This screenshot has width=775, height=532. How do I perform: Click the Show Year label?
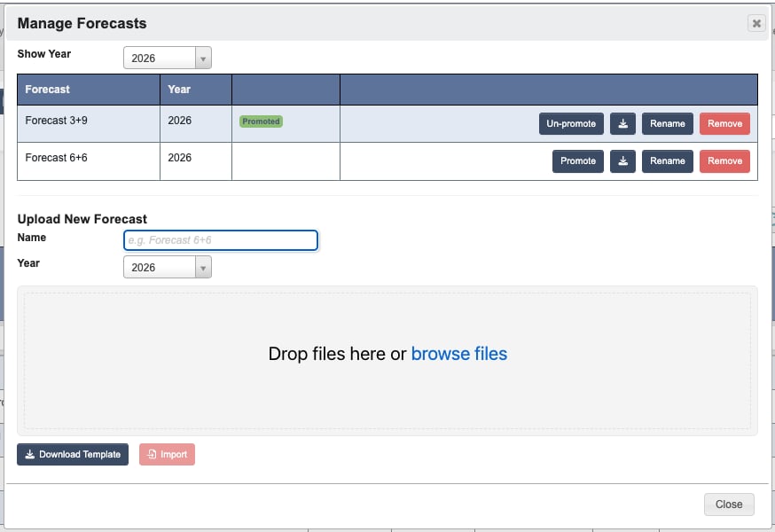pyautogui.click(x=44, y=54)
